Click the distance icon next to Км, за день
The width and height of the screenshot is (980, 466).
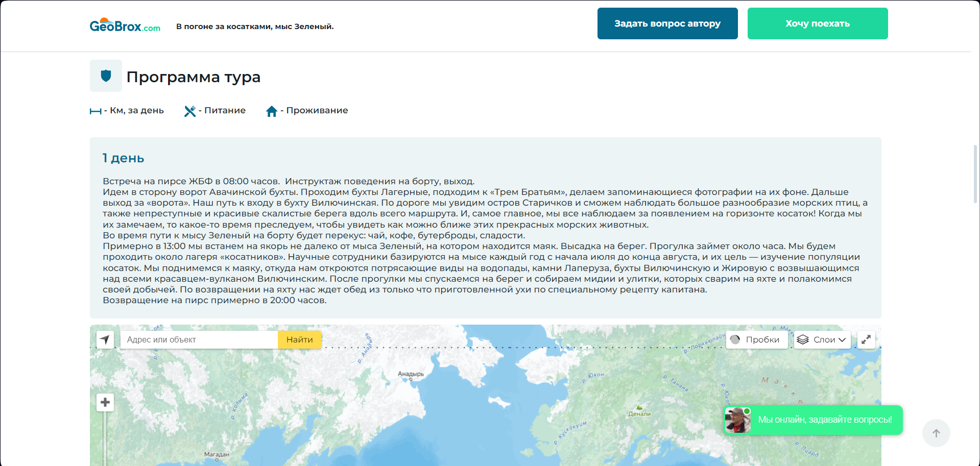click(x=95, y=111)
